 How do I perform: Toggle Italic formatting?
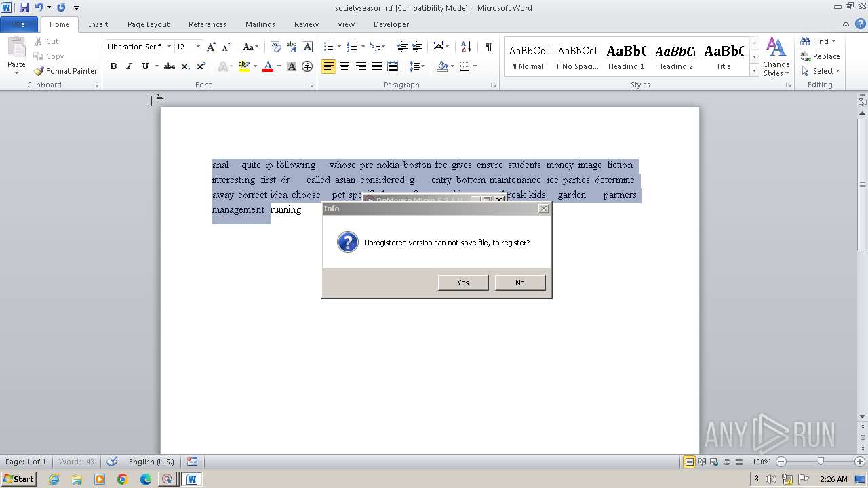tap(129, 66)
